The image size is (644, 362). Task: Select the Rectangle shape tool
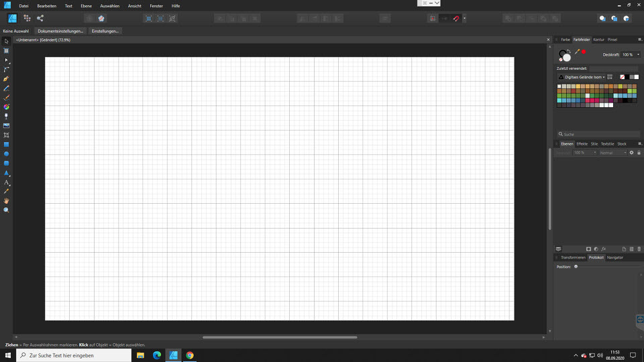(6, 145)
